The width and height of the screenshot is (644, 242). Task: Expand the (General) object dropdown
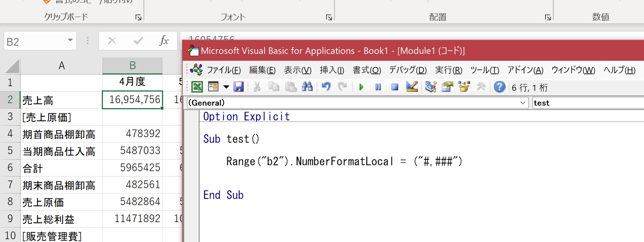(x=523, y=103)
